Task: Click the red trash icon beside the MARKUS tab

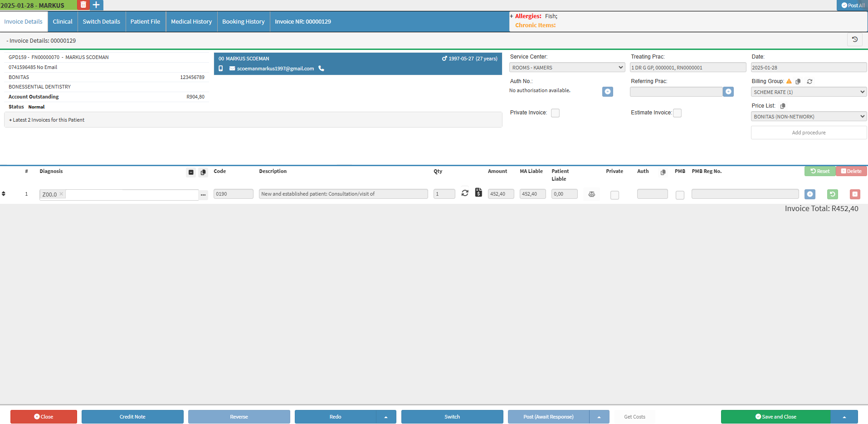Action: [x=83, y=5]
